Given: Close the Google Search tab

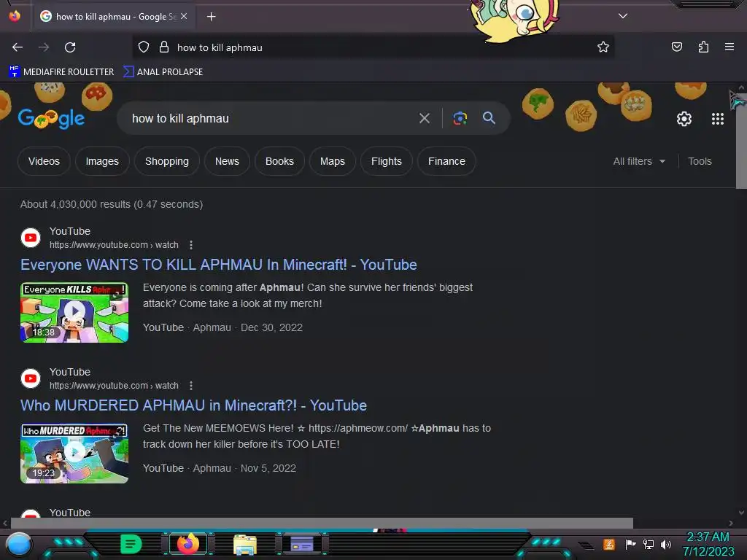Looking at the screenshot, I should click(x=184, y=16).
